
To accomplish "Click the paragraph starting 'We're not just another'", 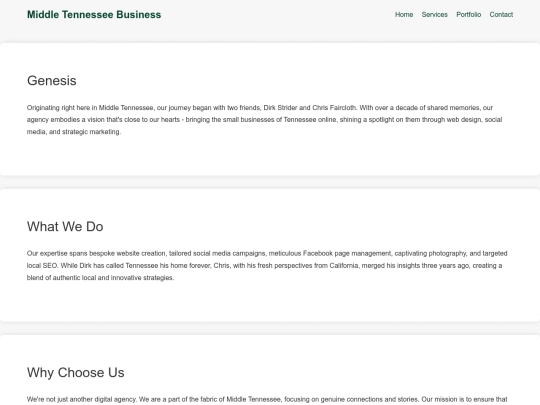I will tap(267, 399).
